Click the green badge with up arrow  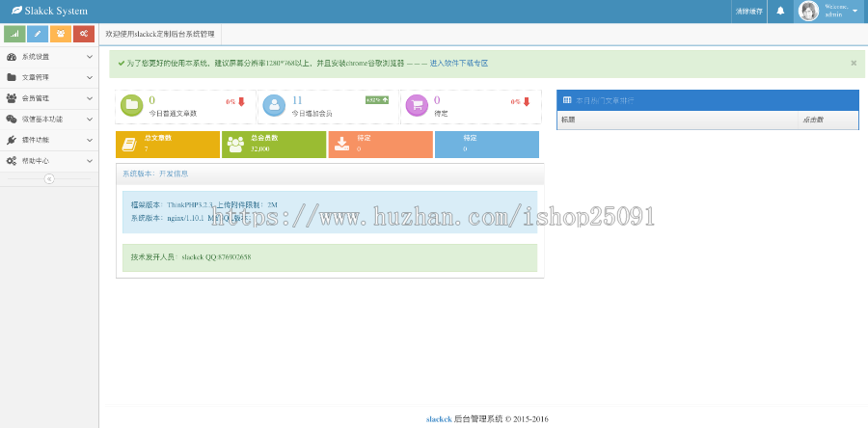click(x=377, y=100)
